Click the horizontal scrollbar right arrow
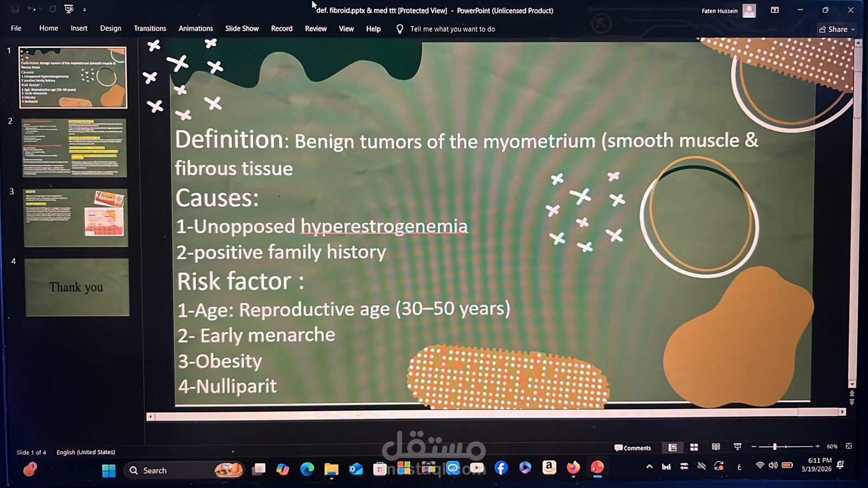868x488 pixels. pos(843,412)
